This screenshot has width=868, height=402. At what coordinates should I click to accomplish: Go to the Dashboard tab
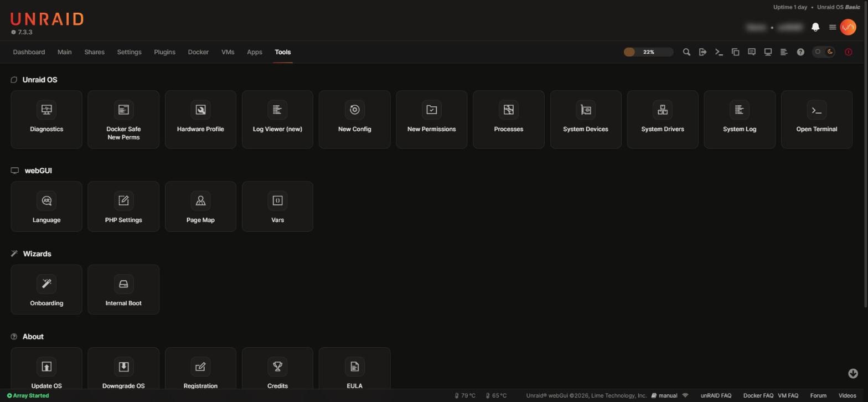[x=29, y=52]
